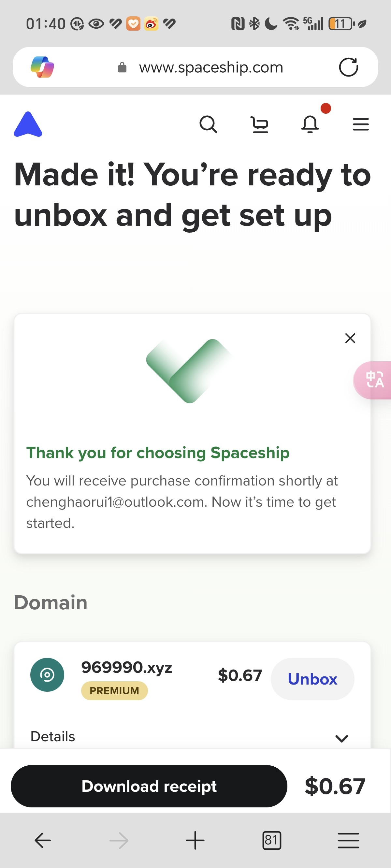Open the browser bottom menu

pos(348,840)
